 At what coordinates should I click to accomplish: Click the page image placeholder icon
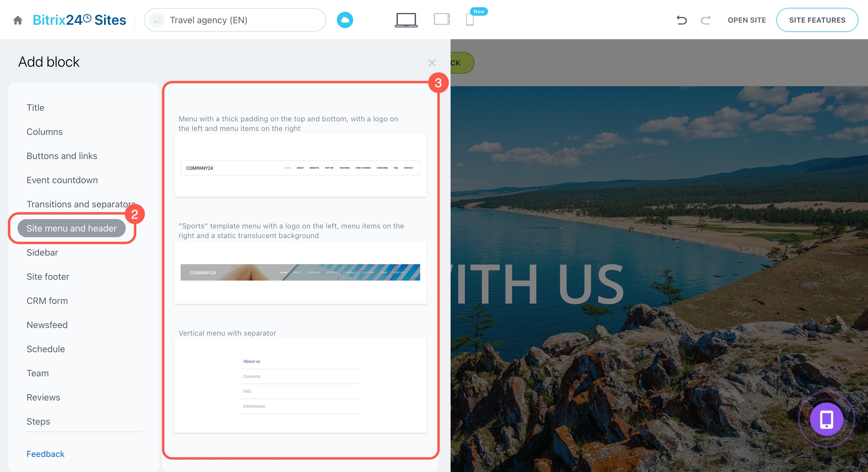point(157,20)
